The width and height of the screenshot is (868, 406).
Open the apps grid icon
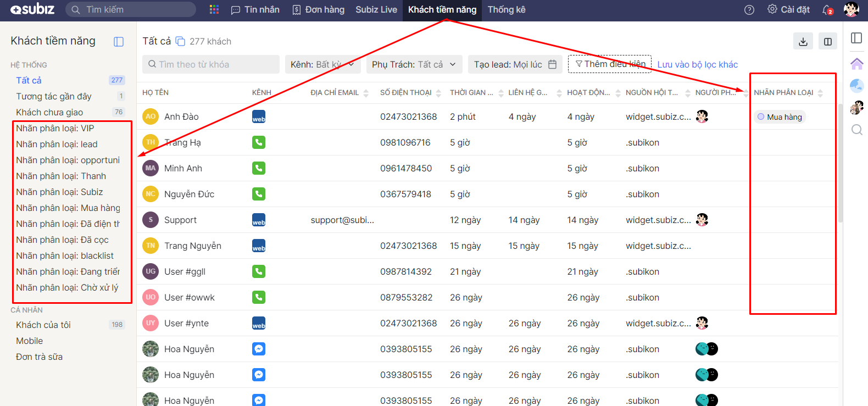point(214,10)
